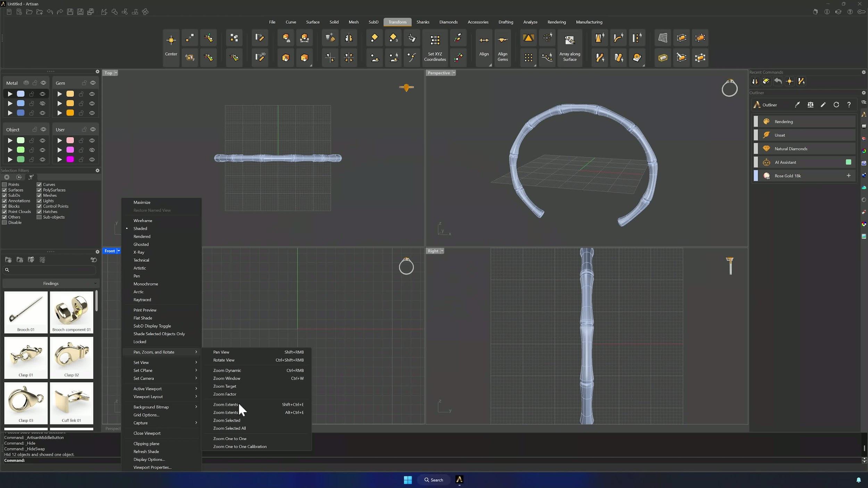Click the balance scale icon in Outliner
This screenshot has height=488, width=868.
[x=810, y=105]
